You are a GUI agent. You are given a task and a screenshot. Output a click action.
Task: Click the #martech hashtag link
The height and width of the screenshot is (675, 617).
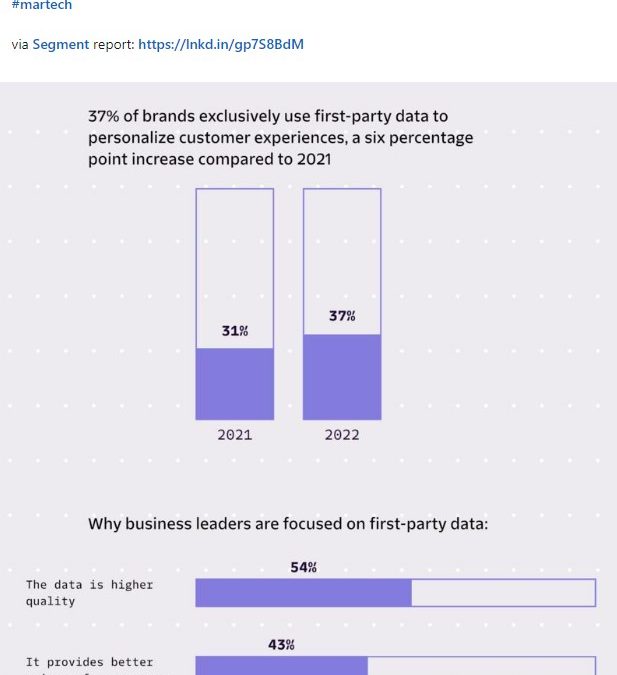[41, 6]
